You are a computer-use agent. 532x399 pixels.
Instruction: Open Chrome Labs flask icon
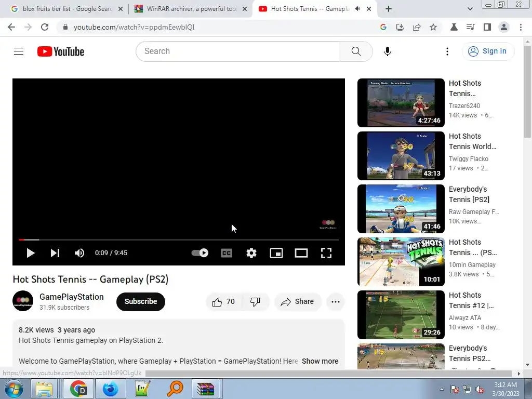(454, 27)
